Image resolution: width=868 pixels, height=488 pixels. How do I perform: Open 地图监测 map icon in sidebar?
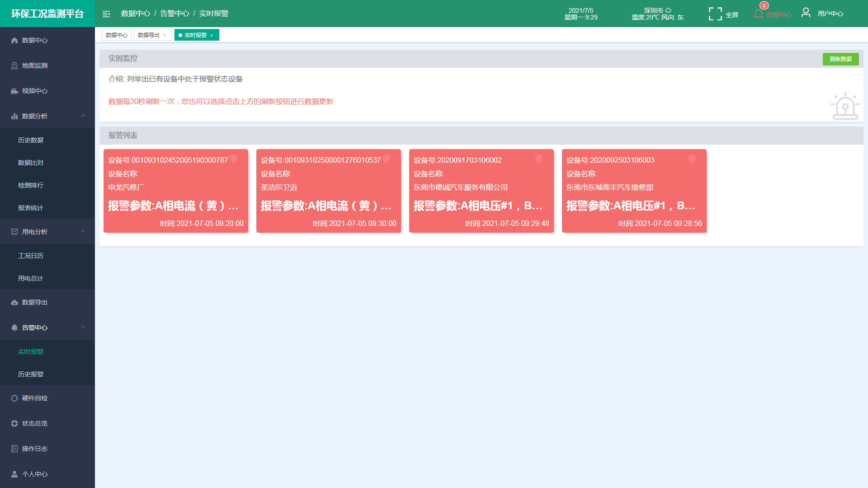point(14,66)
